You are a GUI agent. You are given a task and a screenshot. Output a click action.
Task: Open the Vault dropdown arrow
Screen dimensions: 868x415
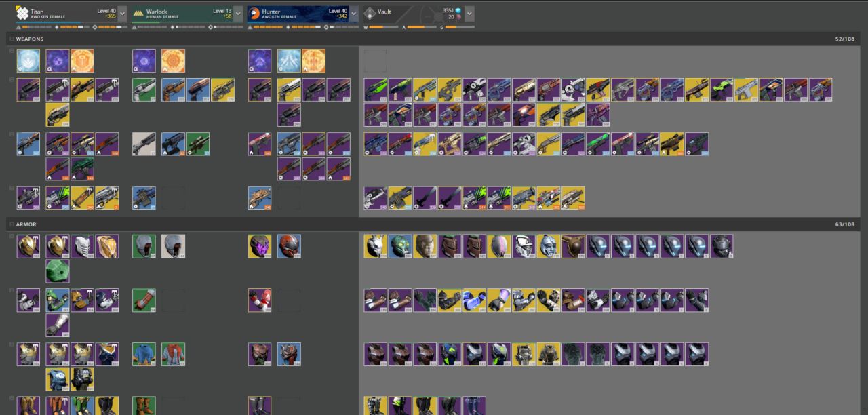tap(469, 14)
